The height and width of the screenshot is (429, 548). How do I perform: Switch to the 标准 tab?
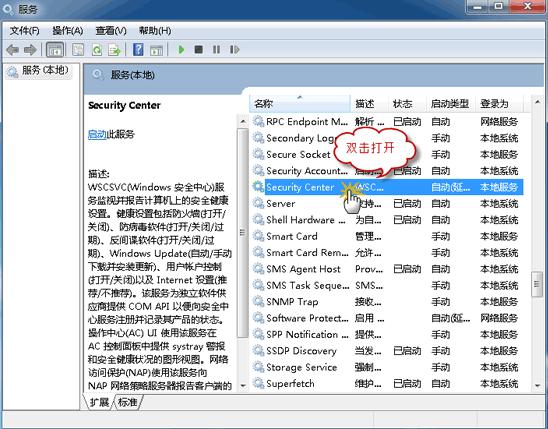click(127, 402)
